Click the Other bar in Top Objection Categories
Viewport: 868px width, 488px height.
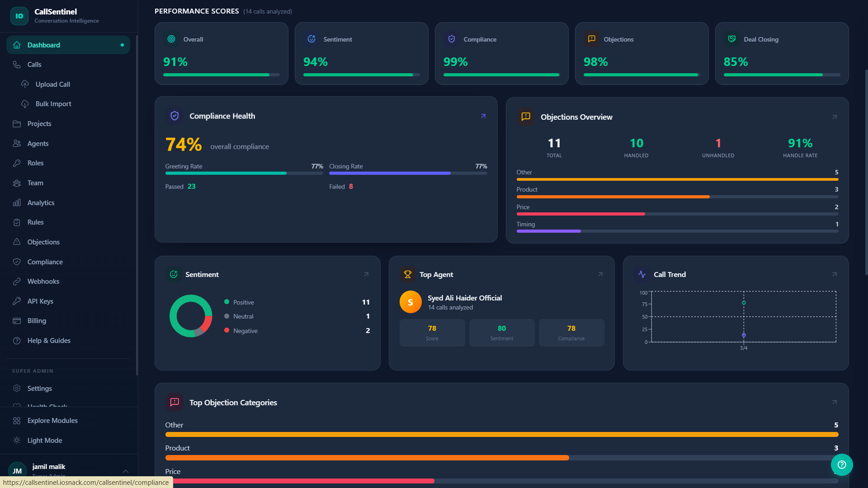(502, 435)
